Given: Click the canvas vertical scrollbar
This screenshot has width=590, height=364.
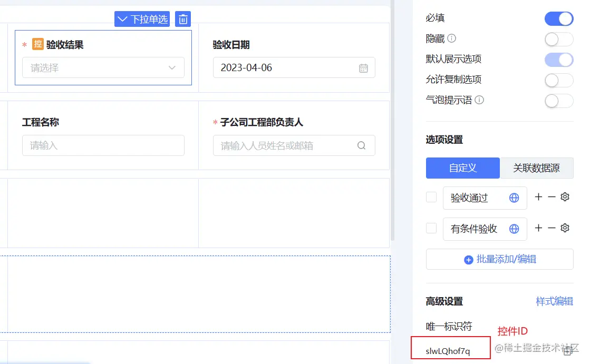Looking at the screenshot, I should pyautogui.click(x=392, y=120).
